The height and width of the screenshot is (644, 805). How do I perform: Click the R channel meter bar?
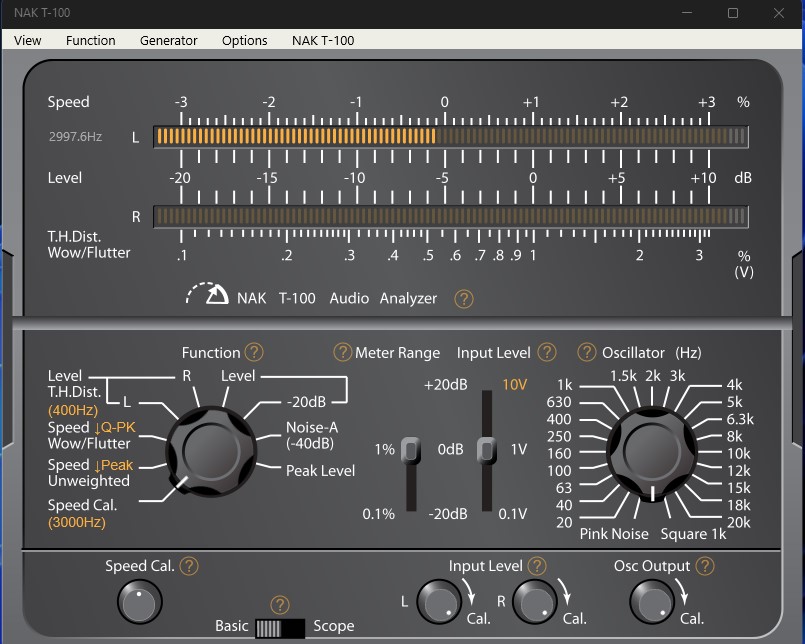point(451,216)
